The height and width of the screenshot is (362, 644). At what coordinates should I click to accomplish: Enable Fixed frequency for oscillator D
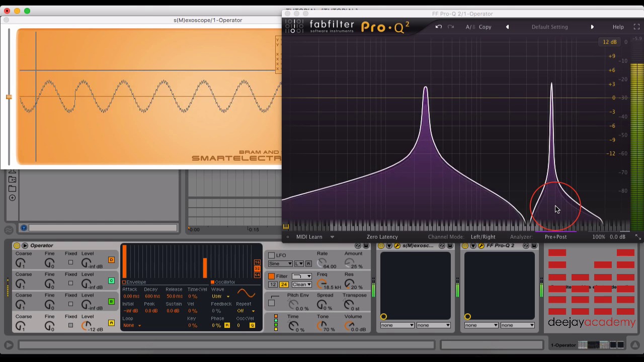pyautogui.click(x=70, y=262)
